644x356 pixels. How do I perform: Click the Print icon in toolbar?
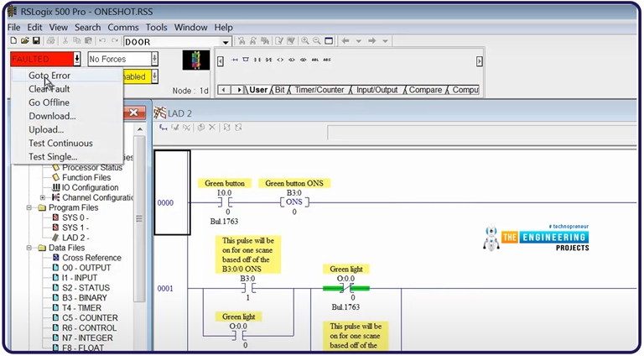point(51,40)
